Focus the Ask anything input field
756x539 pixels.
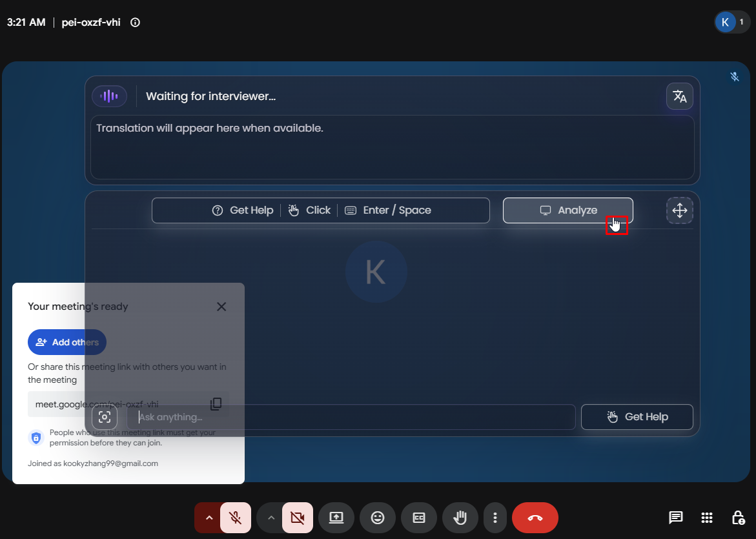(x=351, y=416)
